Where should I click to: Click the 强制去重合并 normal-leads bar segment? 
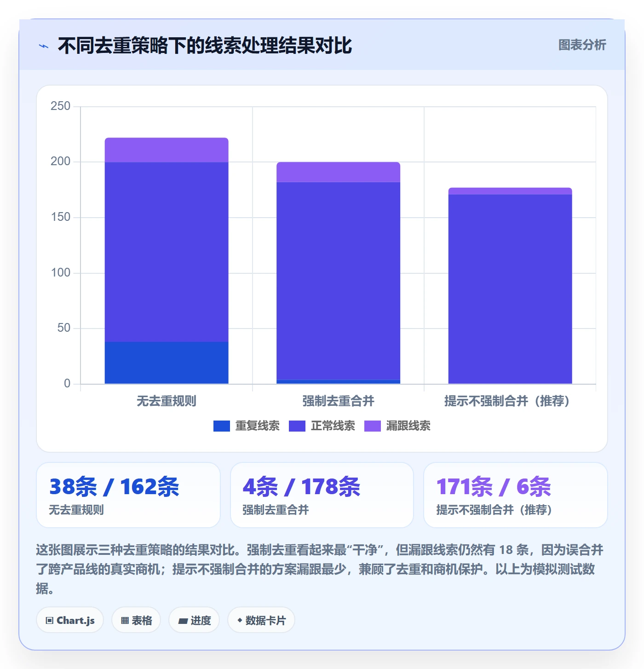[x=339, y=281]
